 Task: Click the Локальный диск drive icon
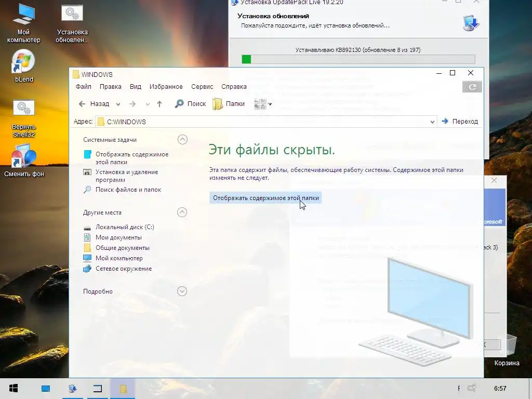(87, 228)
